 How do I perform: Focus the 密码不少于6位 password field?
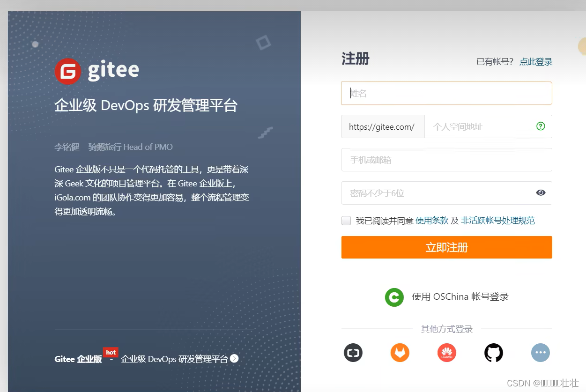[447, 193]
